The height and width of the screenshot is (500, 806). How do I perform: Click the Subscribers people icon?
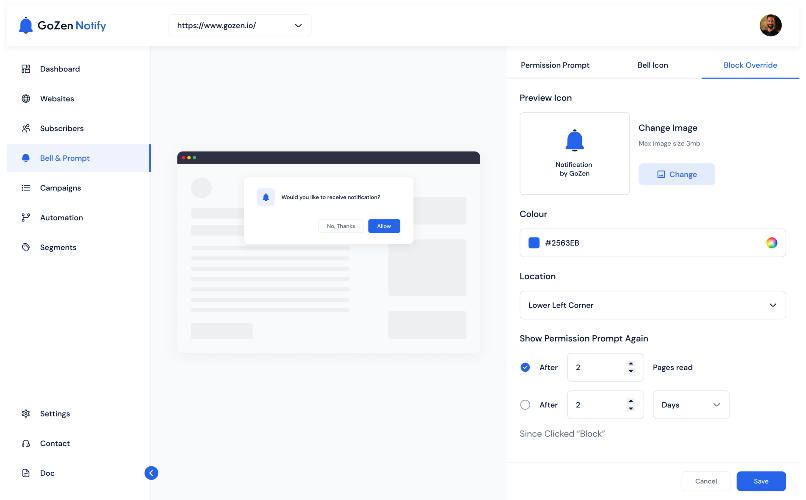(26, 128)
